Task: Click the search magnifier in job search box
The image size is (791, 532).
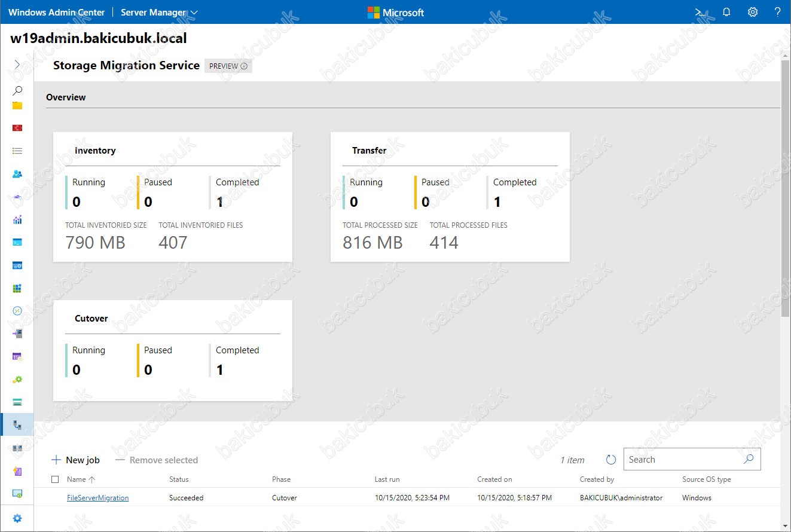Action: click(x=749, y=459)
